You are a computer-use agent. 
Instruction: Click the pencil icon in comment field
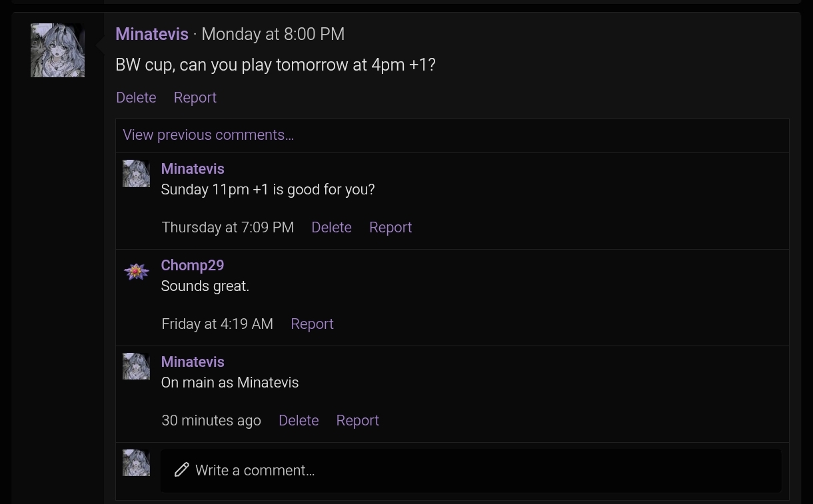(182, 470)
